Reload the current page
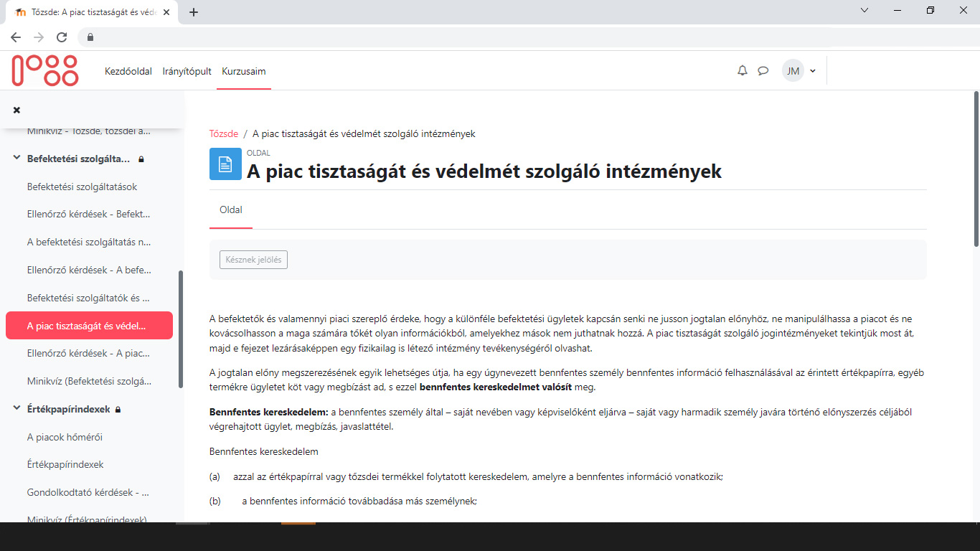Viewport: 980px width, 551px height. (61, 37)
